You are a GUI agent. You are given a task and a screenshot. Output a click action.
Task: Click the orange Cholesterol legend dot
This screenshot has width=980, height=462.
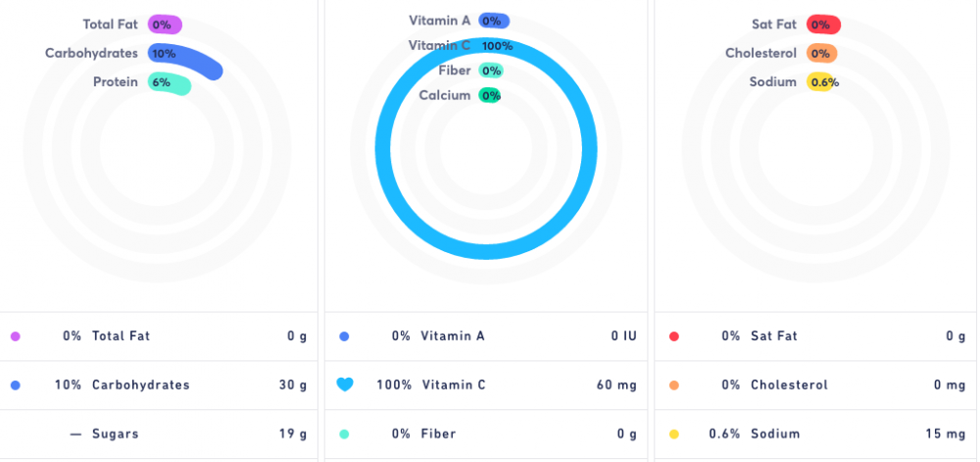[673, 385]
